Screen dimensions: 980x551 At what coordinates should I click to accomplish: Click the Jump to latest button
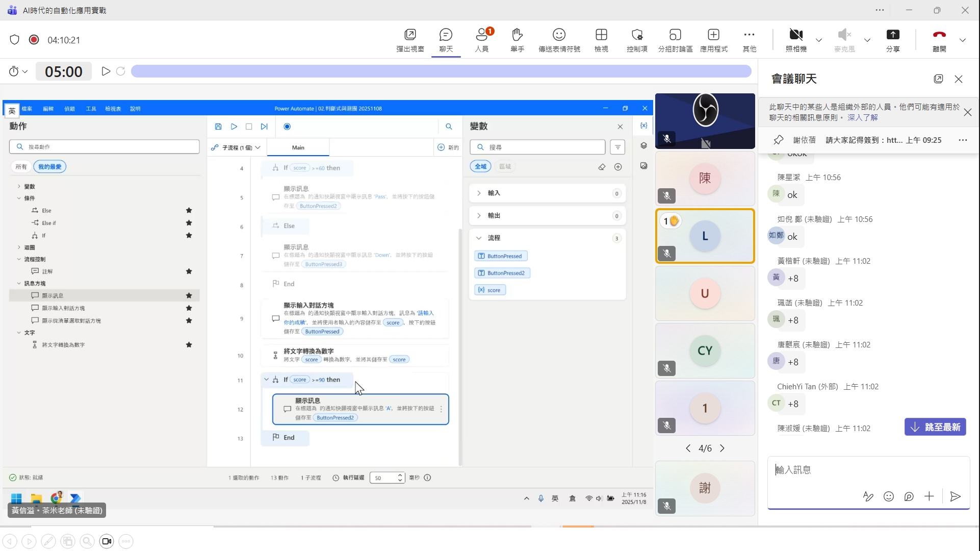935,427
